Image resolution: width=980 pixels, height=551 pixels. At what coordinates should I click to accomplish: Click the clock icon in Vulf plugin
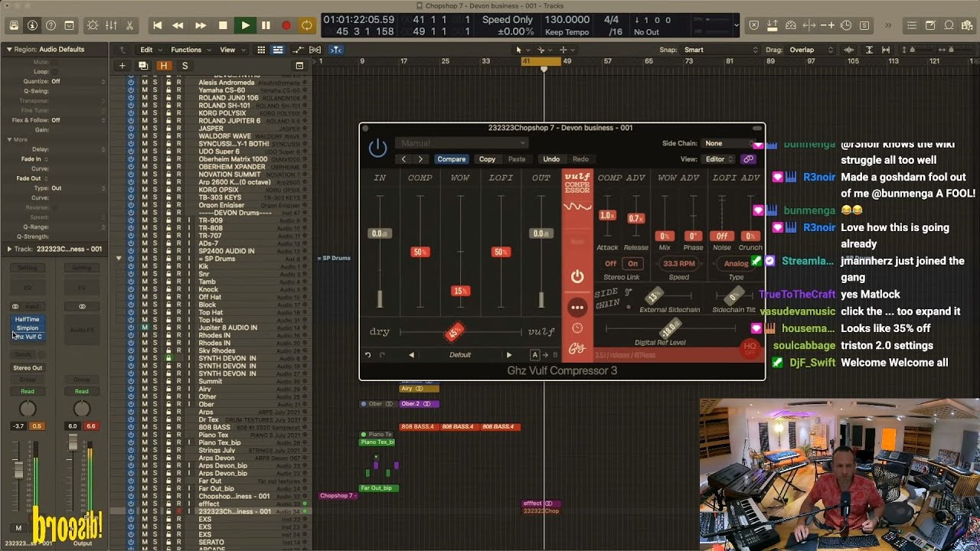[577, 328]
